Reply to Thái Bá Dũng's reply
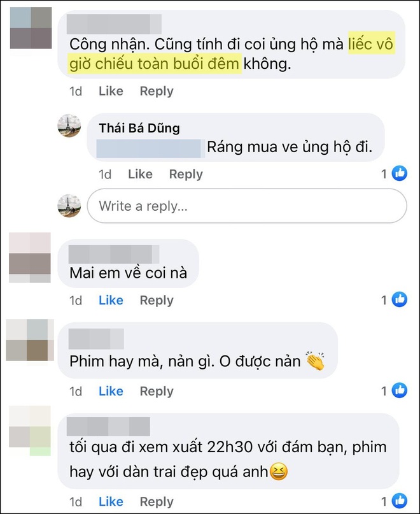Image resolution: width=420 pixels, height=514 pixels. pos(186,175)
